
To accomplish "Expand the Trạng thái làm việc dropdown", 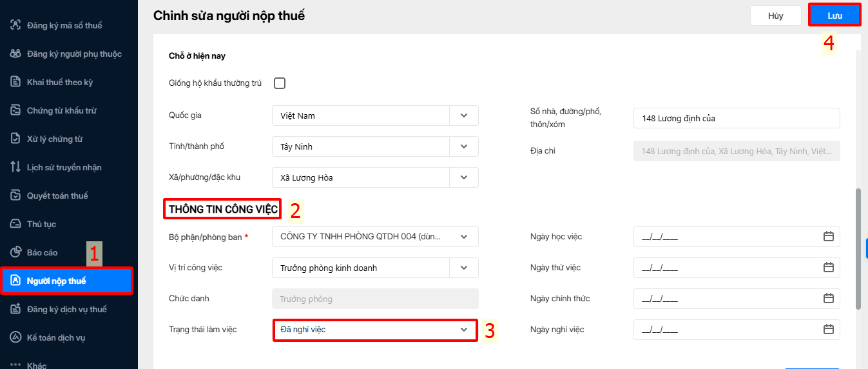I will (x=464, y=330).
